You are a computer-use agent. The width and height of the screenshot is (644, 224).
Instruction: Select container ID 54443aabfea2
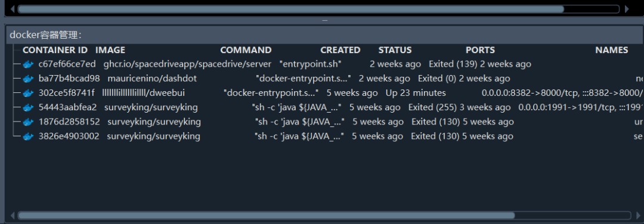pos(67,107)
